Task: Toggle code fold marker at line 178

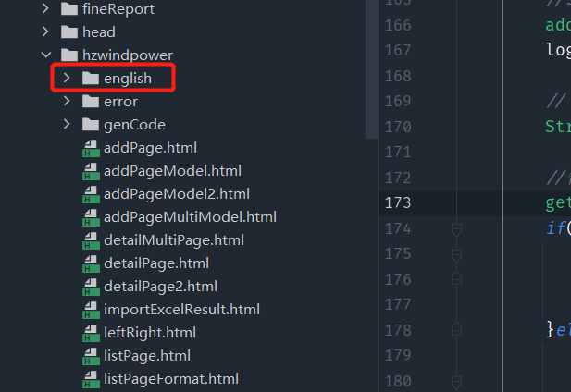Action: [x=455, y=329]
